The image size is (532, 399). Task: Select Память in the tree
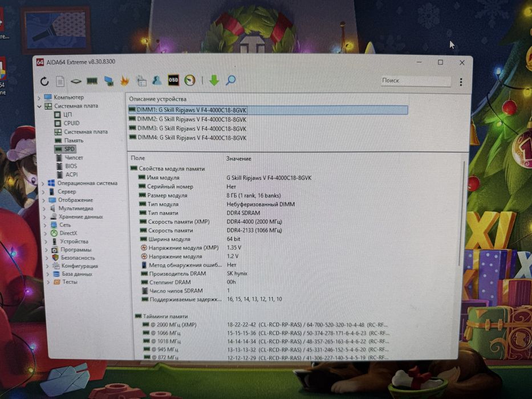click(x=69, y=140)
